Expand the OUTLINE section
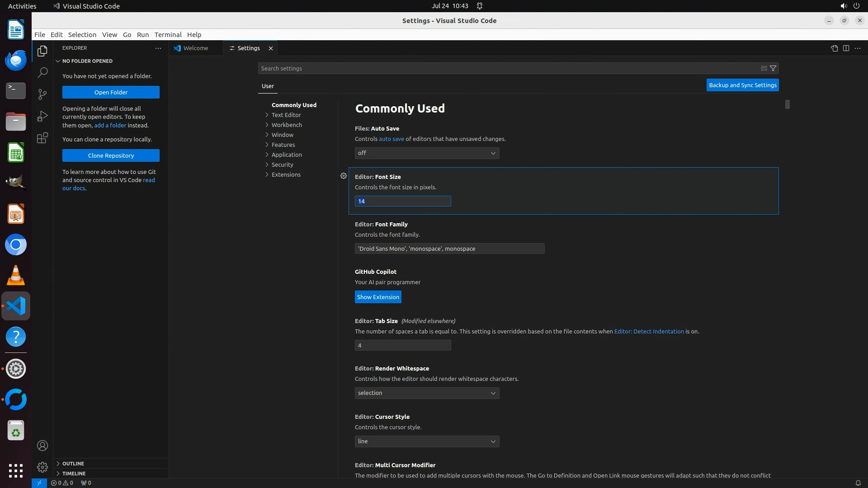868x488 pixels. 73,464
